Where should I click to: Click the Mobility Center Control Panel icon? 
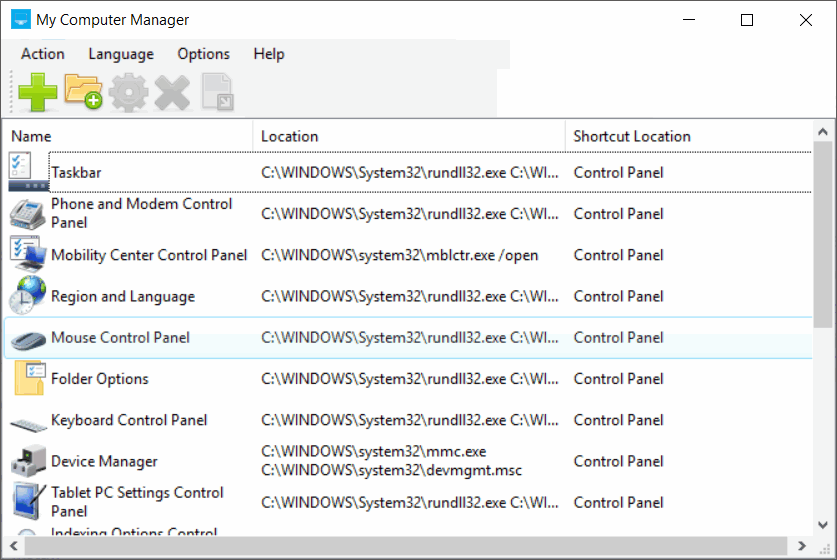coord(27,255)
